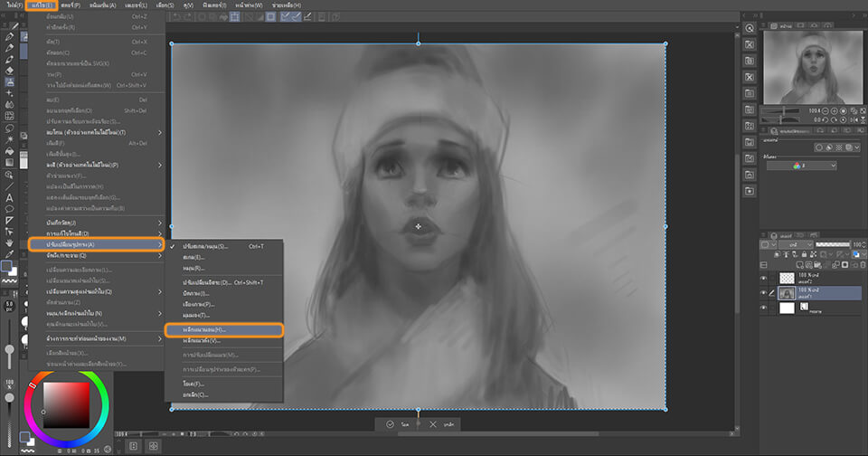The height and width of the screenshot is (456, 868).
Task: Toggle visibility of the paper layer
Action: point(764,308)
